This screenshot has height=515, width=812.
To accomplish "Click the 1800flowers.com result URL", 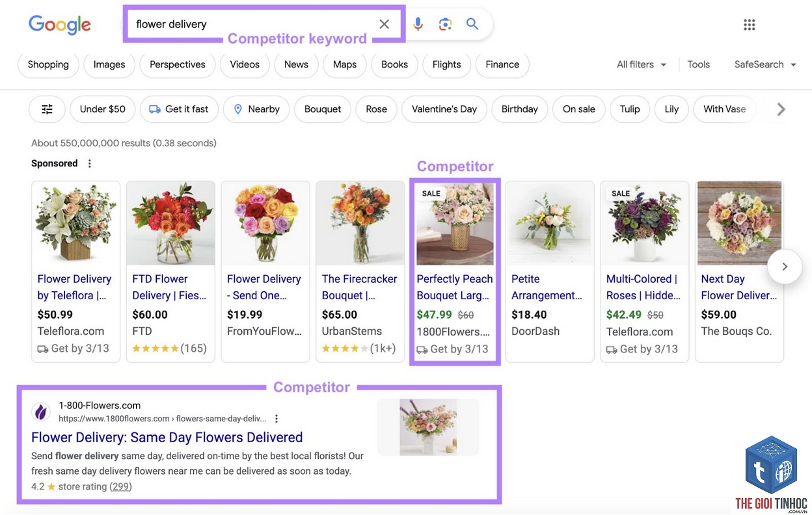I will click(163, 419).
